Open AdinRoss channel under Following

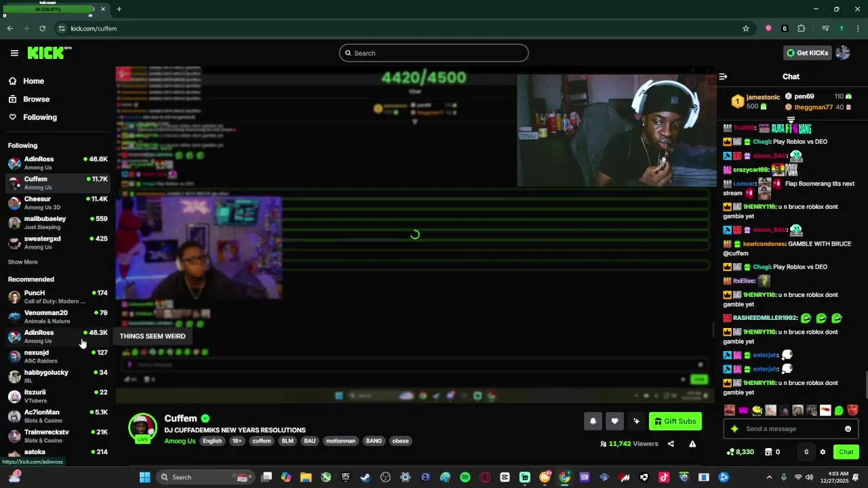[x=58, y=163]
